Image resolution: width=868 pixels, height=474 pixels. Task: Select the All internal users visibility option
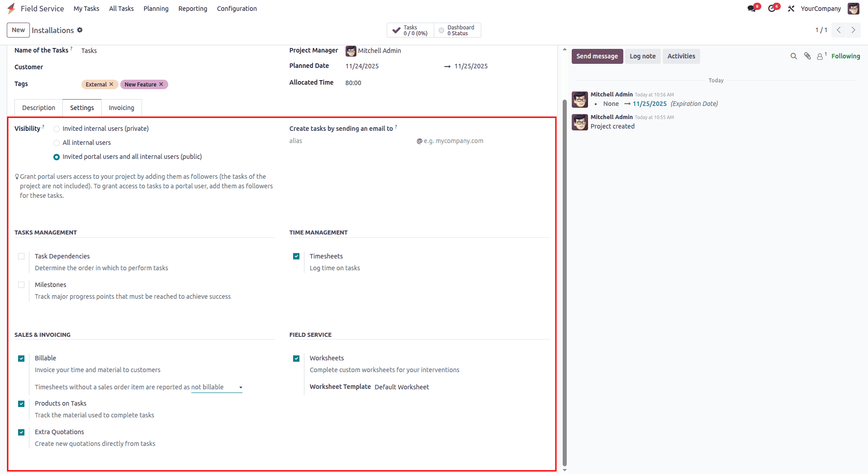tap(56, 143)
